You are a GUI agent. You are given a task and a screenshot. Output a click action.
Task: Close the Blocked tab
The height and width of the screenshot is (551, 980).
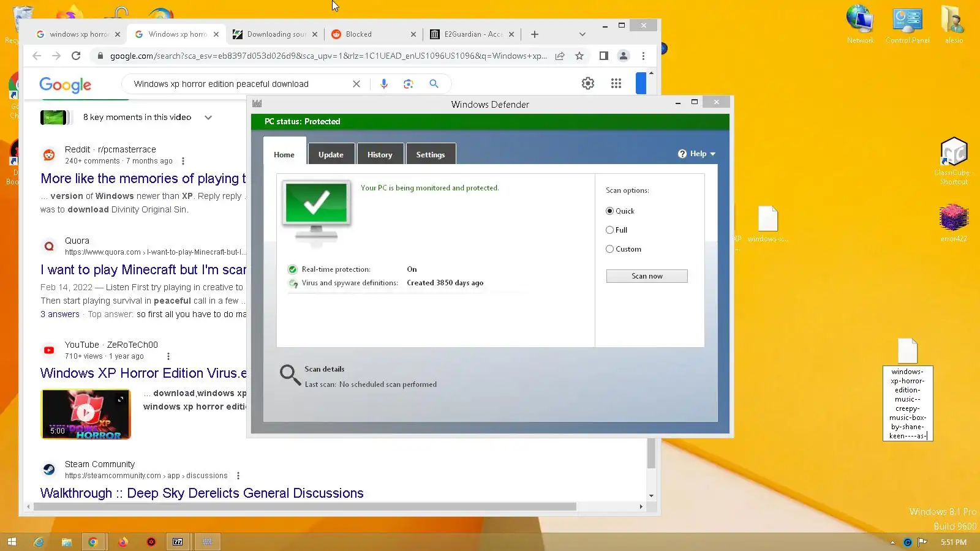pyautogui.click(x=413, y=34)
